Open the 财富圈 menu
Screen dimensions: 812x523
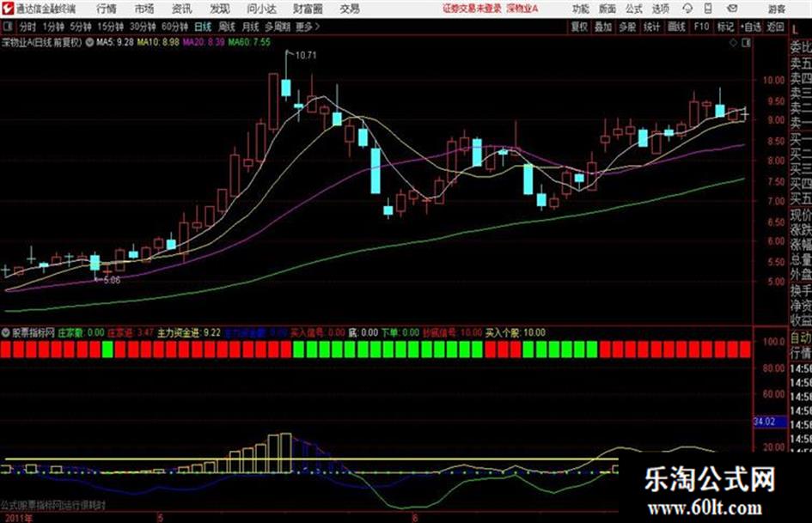pos(308,9)
